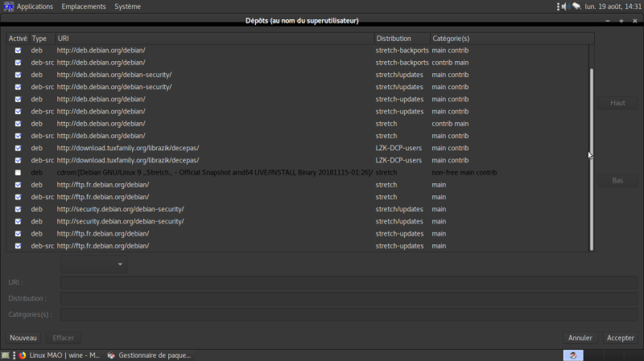Viewport: 644px width, 361px height.
Task: Open the volume speaker tray icon
Action: [x=566, y=6]
